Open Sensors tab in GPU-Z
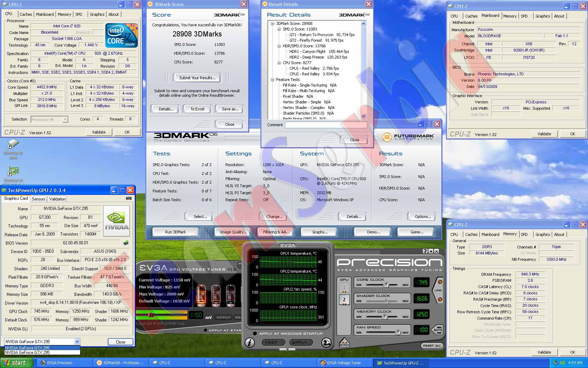The width and height of the screenshot is (588, 368). click(x=38, y=199)
